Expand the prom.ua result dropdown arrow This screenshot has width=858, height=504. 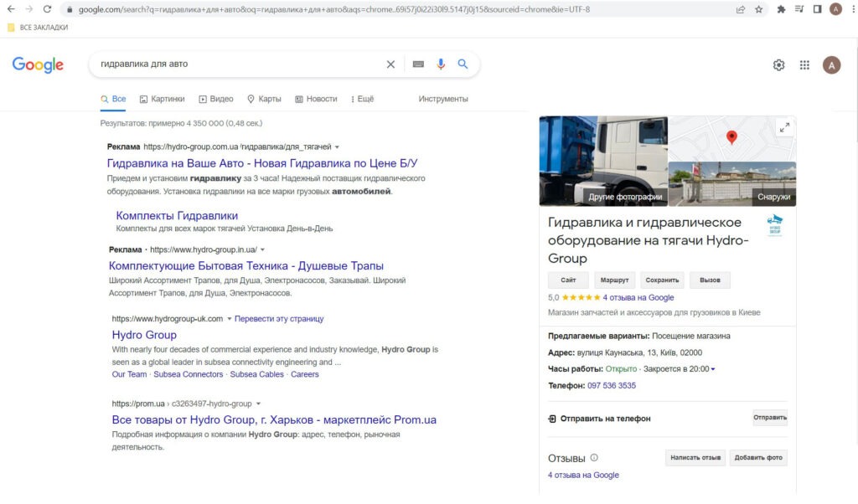258,404
